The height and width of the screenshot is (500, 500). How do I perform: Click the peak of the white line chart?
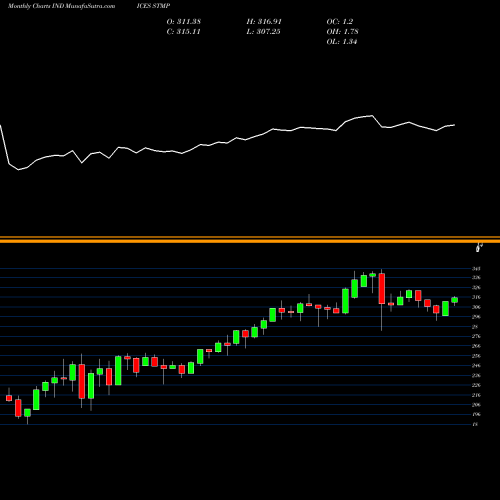click(x=372, y=116)
